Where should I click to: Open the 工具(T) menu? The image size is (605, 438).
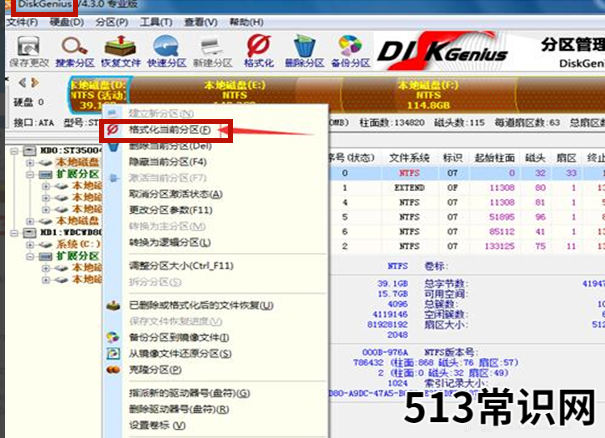[156, 22]
